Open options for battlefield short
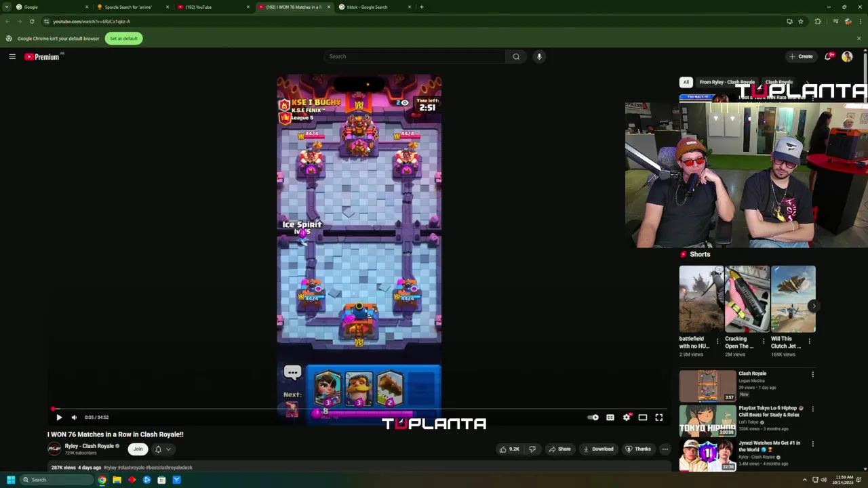 click(717, 342)
